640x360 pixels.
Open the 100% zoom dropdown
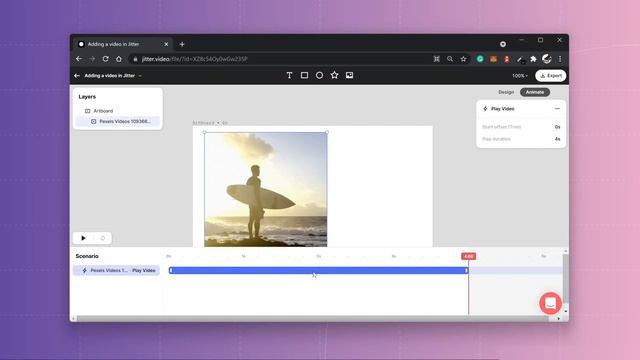point(520,76)
